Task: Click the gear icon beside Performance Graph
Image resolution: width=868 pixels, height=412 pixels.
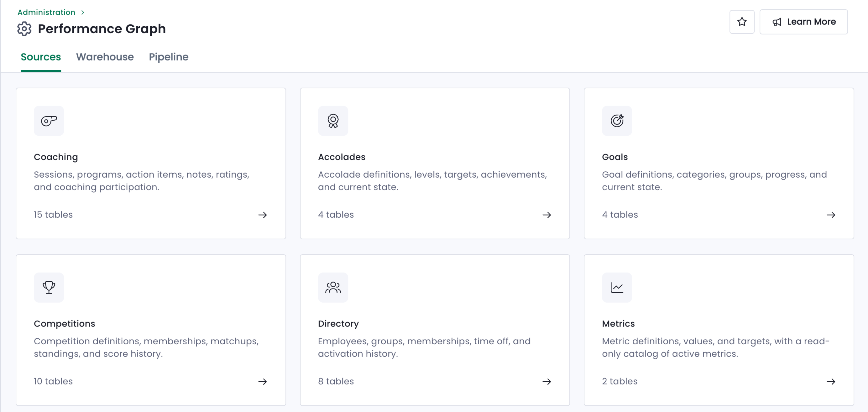Action: coord(24,29)
